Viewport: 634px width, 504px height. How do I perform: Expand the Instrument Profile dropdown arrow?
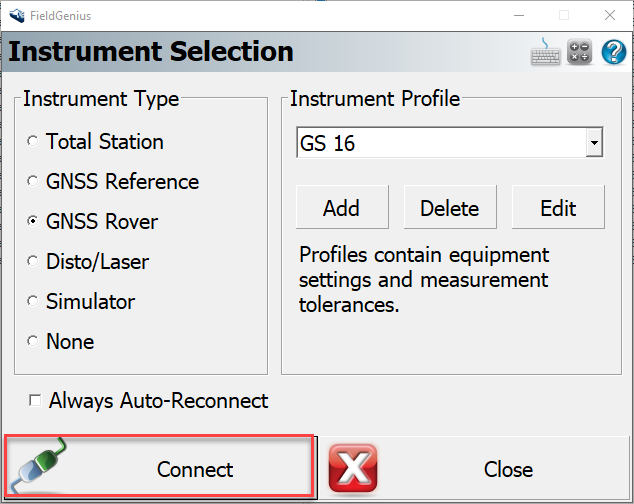[594, 144]
